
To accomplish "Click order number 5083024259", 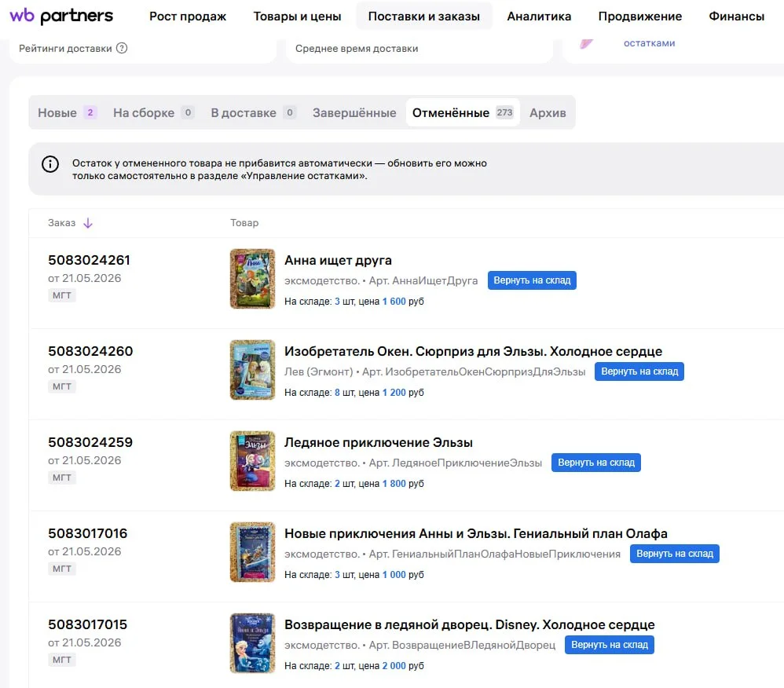I will (90, 442).
